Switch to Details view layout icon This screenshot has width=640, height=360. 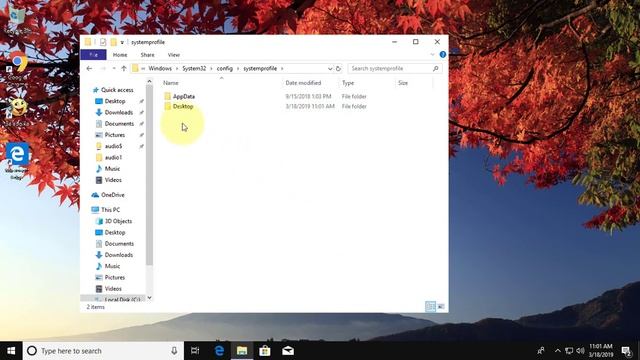(x=430, y=307)
